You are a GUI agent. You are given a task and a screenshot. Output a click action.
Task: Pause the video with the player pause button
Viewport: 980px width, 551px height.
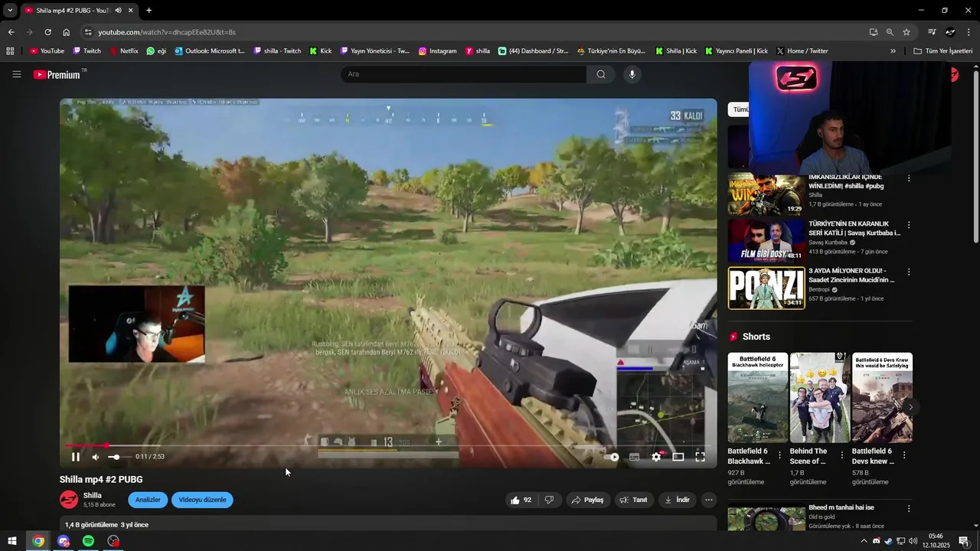pyautogui.click(x=76, y=457)
